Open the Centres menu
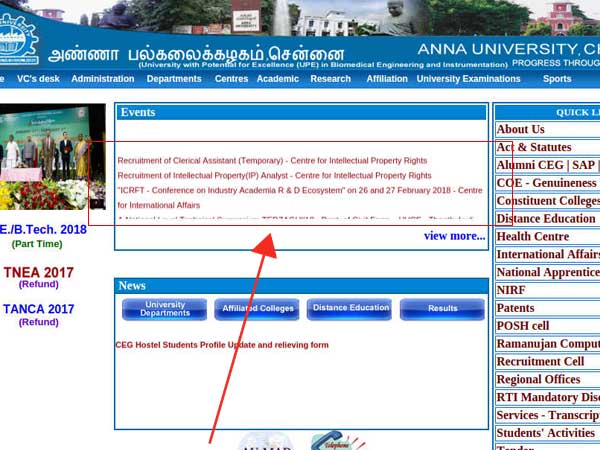 (231, 79)
